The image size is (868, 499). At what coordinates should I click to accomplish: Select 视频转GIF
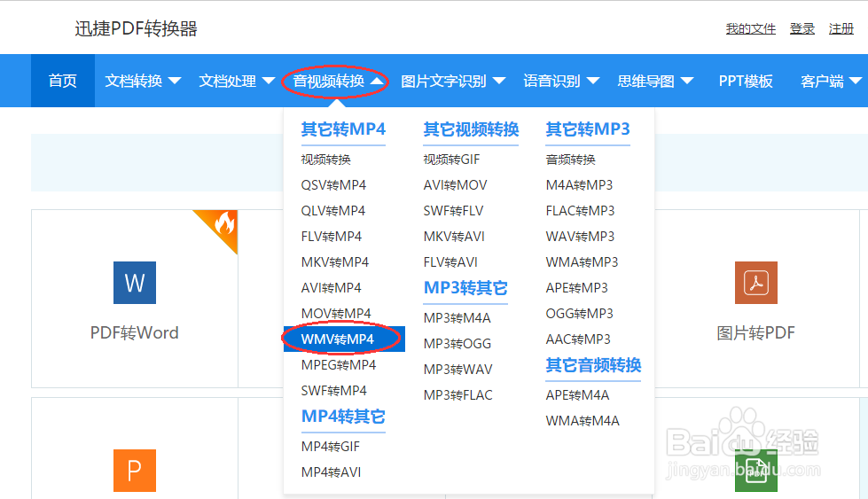coord(451,160)
